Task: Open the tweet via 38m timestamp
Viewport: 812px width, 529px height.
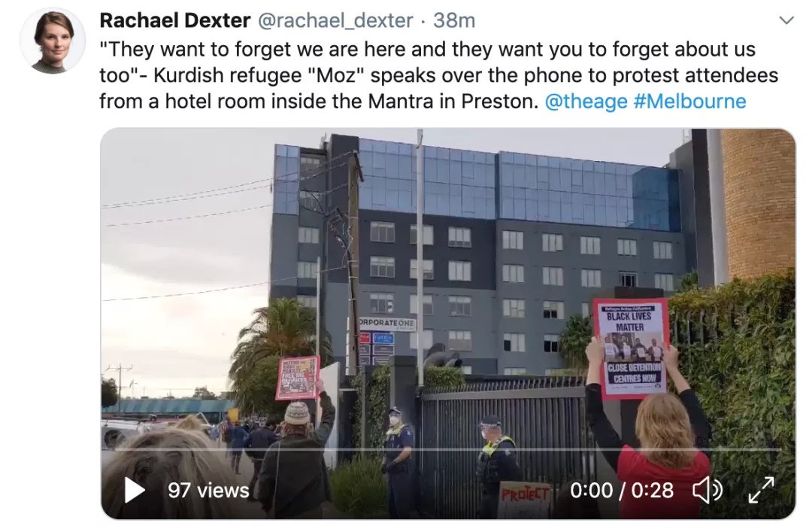Action: tap(454, 21)
